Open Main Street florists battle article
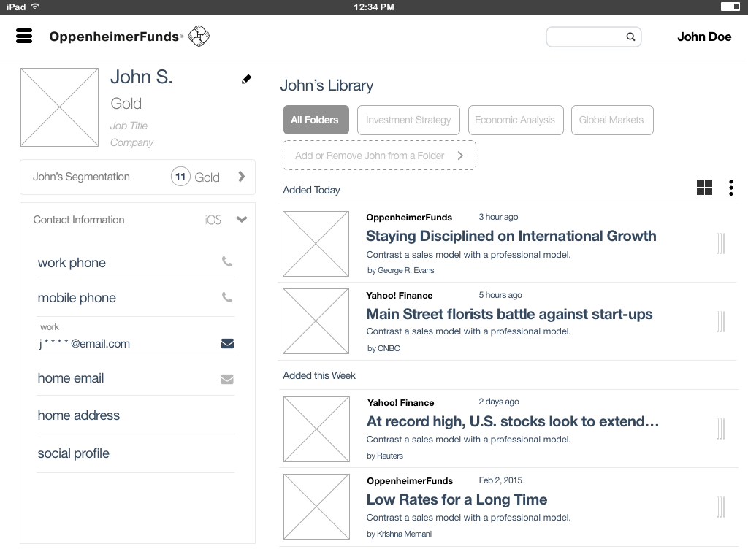This screenshot has width=748, height=560. [509, 315]
